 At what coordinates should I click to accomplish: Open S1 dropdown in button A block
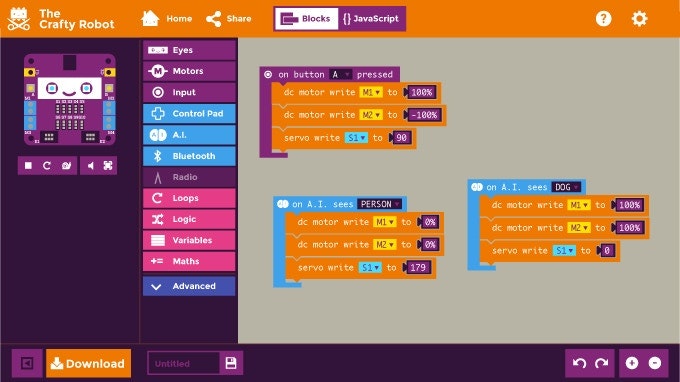356,138
